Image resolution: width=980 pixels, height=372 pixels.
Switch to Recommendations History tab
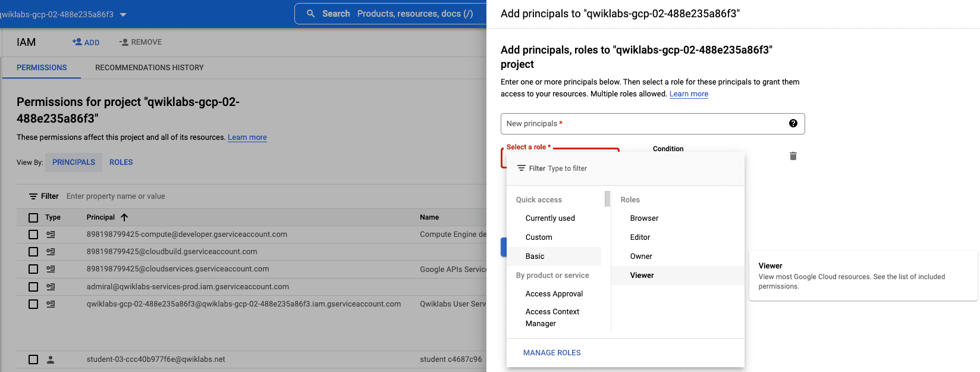coord(149,68)
